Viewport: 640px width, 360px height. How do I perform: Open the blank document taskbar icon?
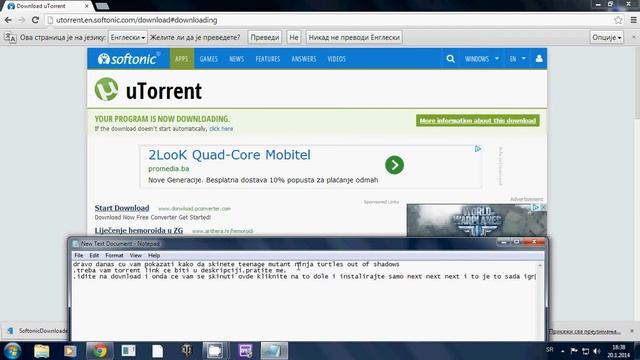tap(158, 351)
